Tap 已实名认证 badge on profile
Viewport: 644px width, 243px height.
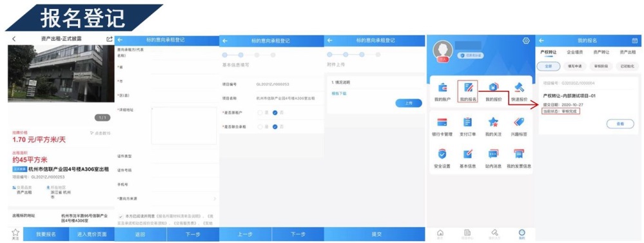pyautogui.click(x=470, y=55)
